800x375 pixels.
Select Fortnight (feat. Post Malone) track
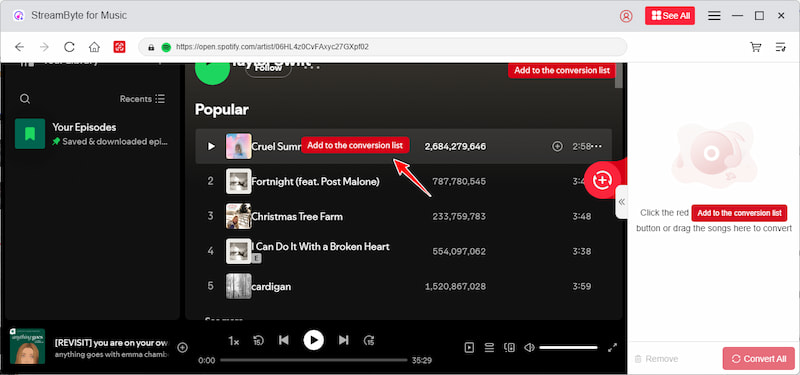click(x=315, y=181)
